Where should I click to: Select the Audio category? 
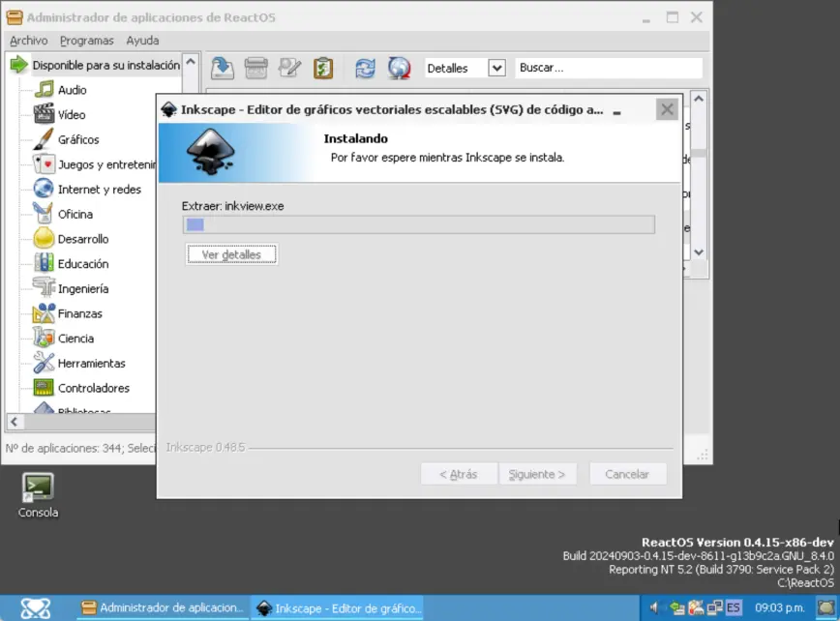coord(73,90)
